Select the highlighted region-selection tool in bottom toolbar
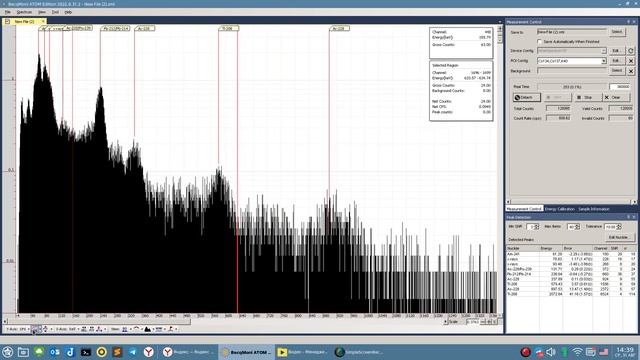This screenshot has width=640, height=360. coord(36,329)
